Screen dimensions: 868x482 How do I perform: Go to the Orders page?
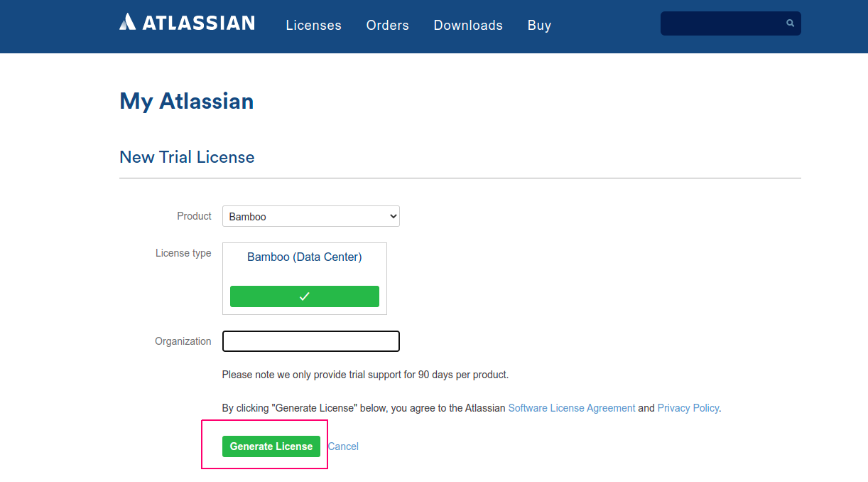[387, 26]
